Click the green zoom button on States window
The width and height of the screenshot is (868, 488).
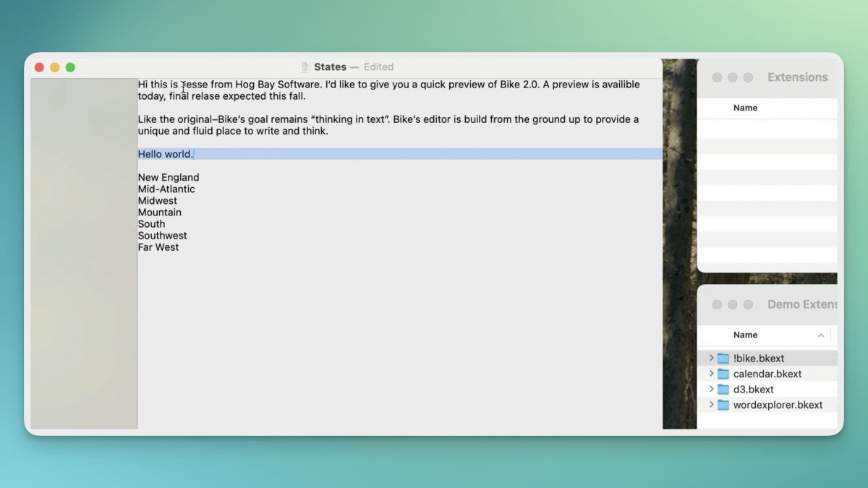[x=70, y=67]
